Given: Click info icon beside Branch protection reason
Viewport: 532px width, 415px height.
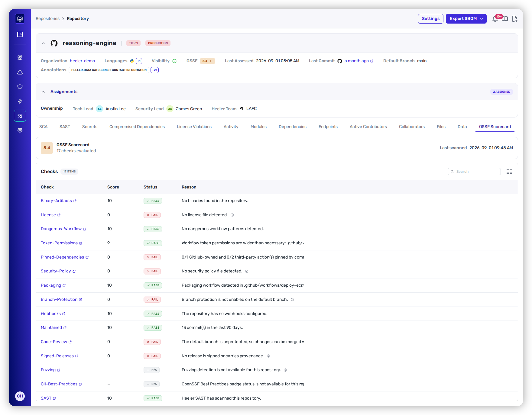Looking at the screenshot, I should [x=292, y=300].
